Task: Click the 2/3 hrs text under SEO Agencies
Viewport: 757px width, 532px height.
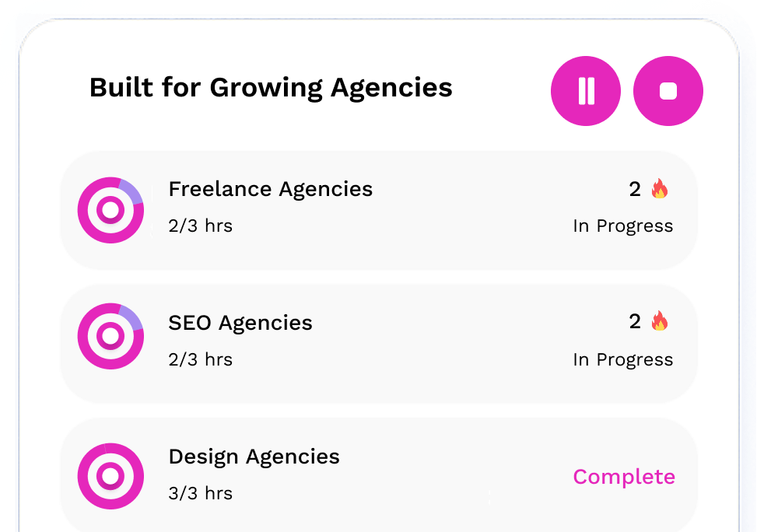Action: 200,360
